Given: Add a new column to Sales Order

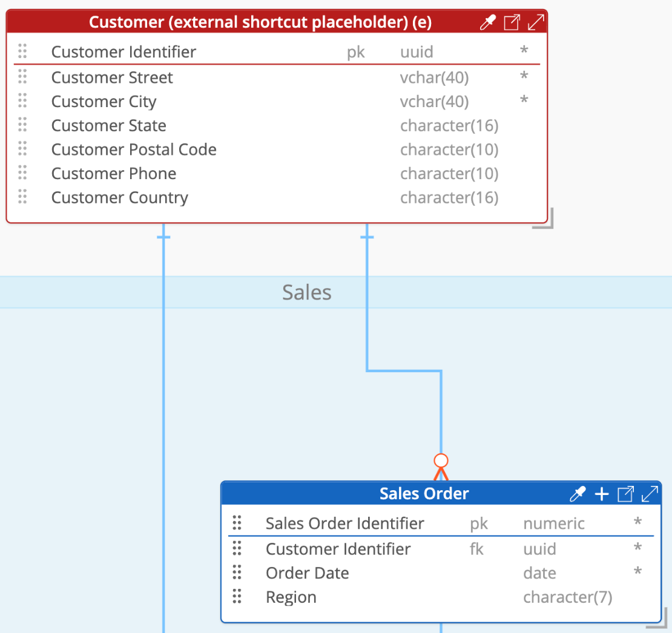Looking at the screenshot, I should pos(601,494).
